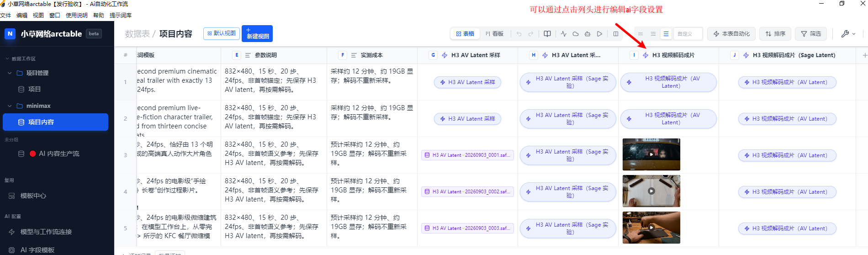Open the 提示词库 menu
This screenshot has width=868, height=255.
pyautogui.click(x=121, y=15)
